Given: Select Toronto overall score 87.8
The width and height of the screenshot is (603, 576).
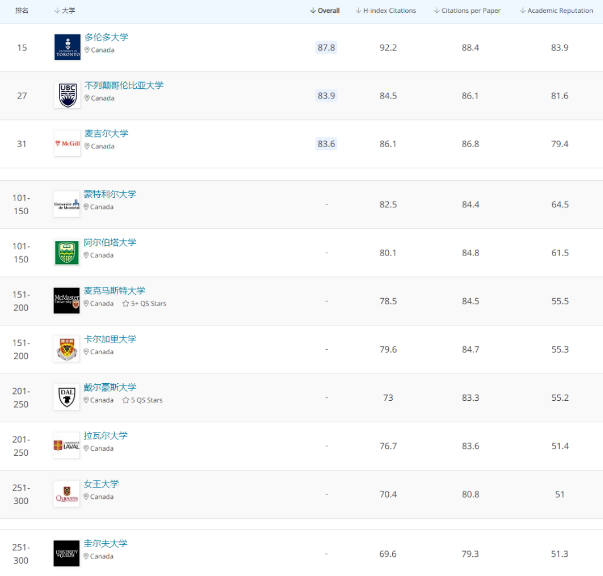Looking at the screenshot, I should (326, 48).
